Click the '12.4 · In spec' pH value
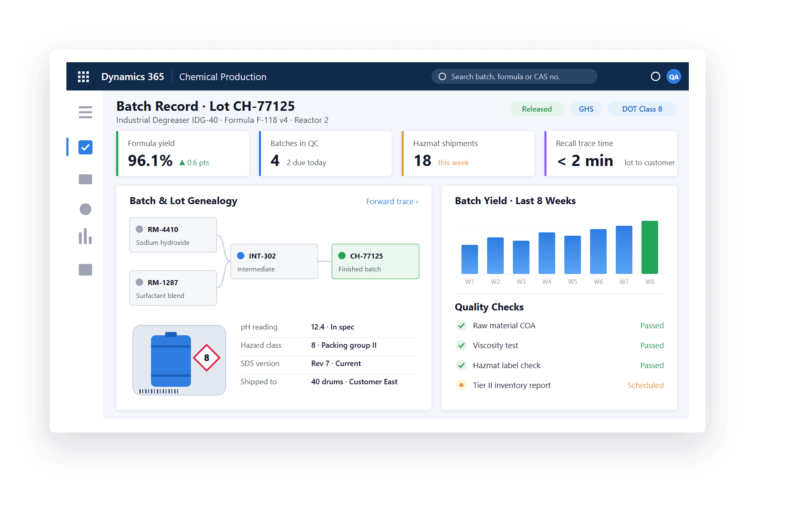Image resolution: width=805 pixels, height=532 pixels. pyautogui.click(x=332, y=327)
